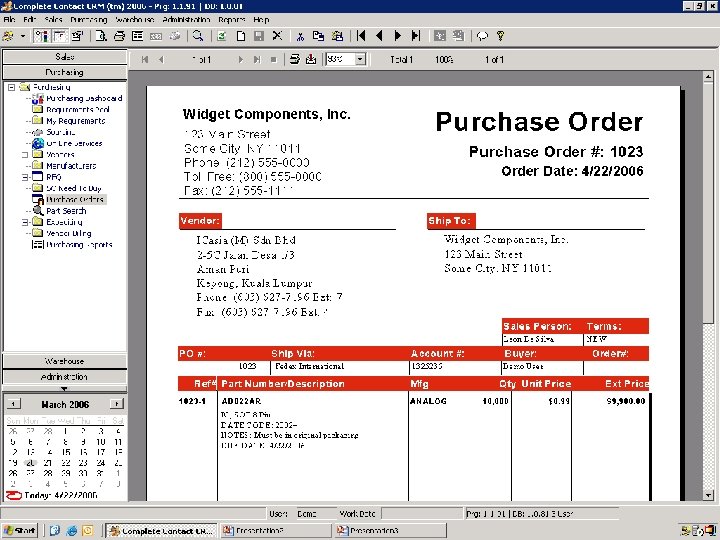Click the Print icon in main toolbar

click(119, 36)
